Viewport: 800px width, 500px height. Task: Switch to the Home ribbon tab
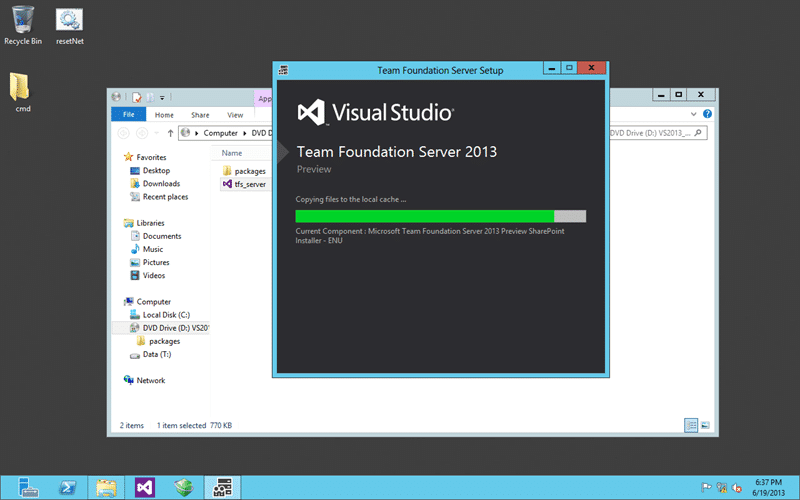[164, 115]
